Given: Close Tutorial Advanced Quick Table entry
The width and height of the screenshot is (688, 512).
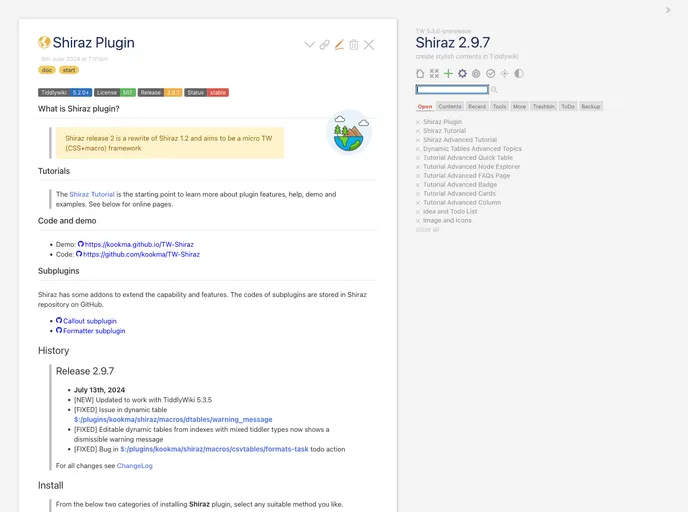Looking at the screenshot, I should click(418, 158).
